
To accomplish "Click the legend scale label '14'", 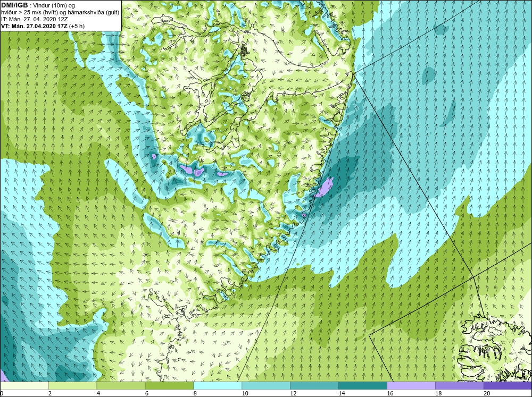I will point(342,393).
